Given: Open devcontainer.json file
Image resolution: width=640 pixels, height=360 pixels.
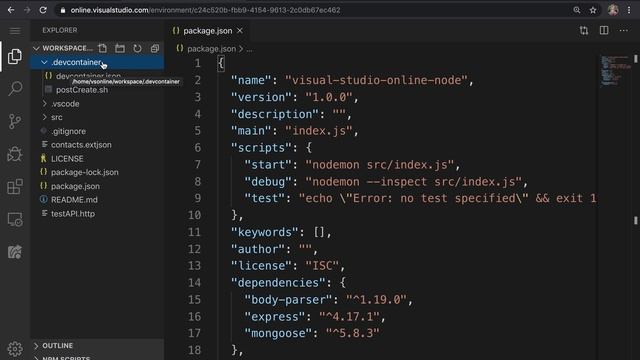Looking at the screenshot, I should (x=88, y=76).
